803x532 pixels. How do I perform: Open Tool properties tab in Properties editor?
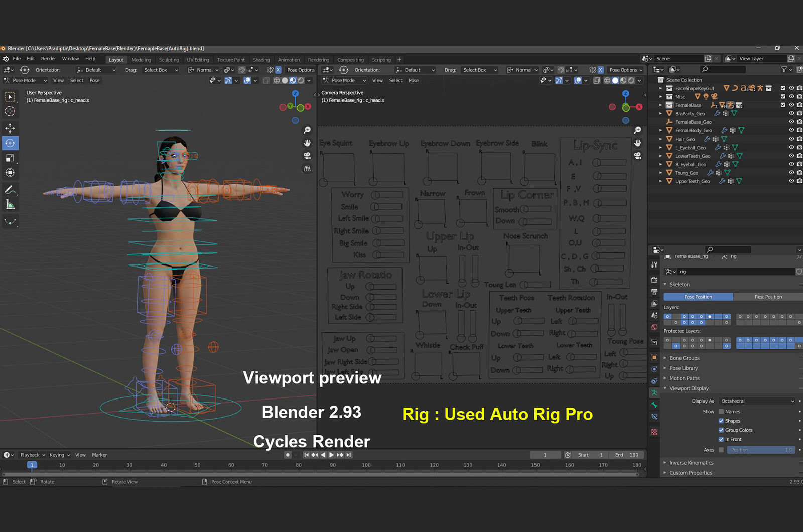pyautogui.click(x=654, y=264)
